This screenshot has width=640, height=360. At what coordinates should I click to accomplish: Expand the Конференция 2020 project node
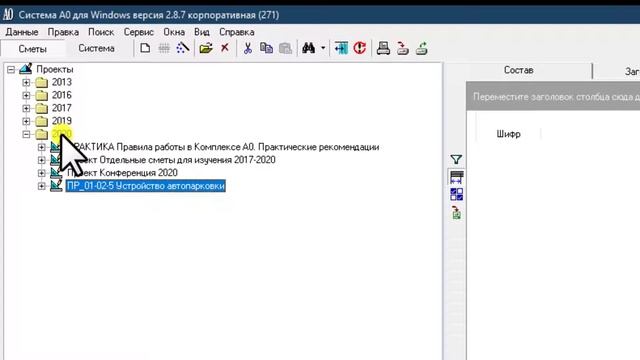pos(42,173)
